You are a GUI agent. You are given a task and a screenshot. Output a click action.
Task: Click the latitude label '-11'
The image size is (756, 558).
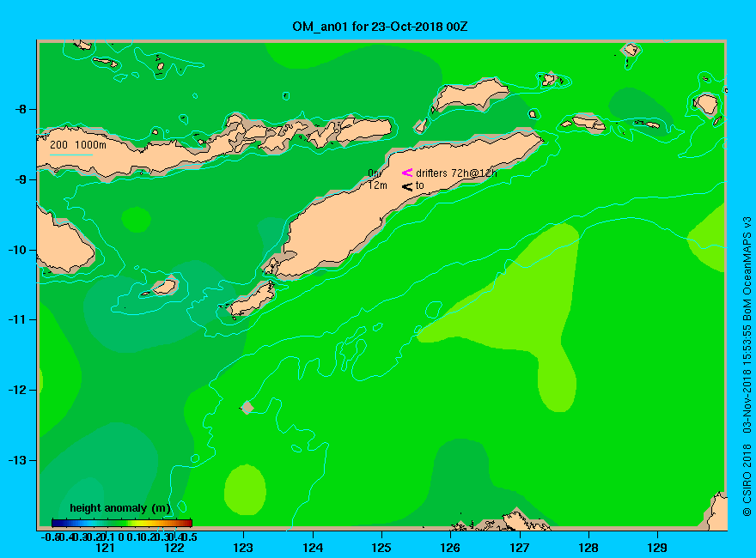18,319
